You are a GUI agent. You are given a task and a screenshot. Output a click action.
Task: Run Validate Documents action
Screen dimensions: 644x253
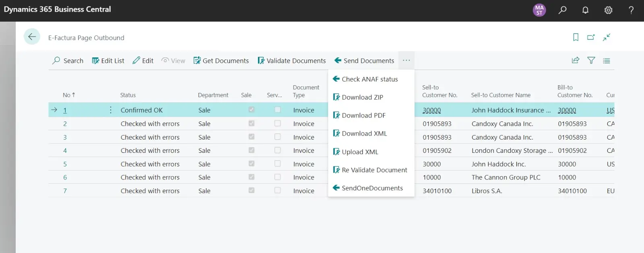[x=292, y=60]
